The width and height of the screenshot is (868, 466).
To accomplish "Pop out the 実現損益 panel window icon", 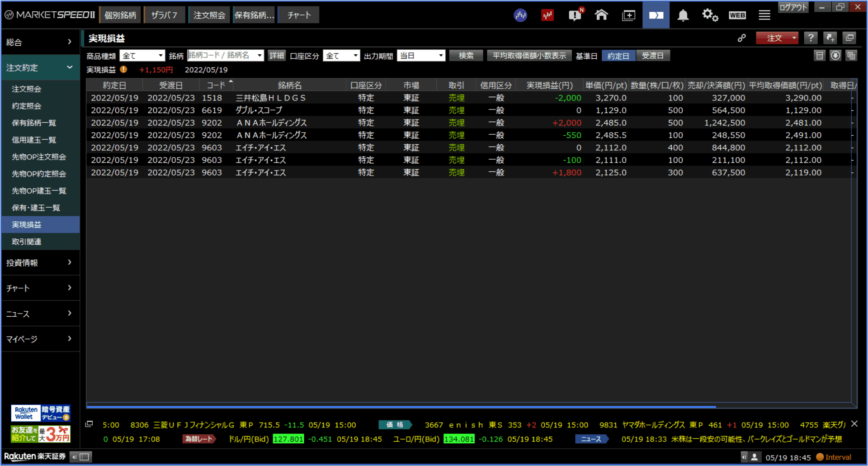I will pyautogui.click(x=850, y=38).
